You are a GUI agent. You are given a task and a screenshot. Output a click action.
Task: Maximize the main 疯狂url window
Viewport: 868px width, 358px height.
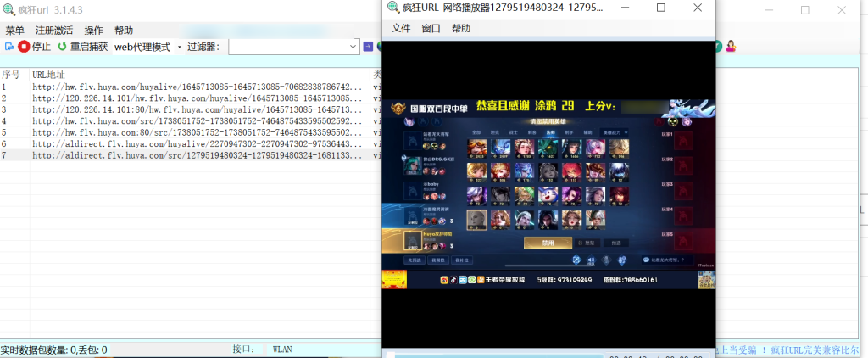tap(805, 10)
